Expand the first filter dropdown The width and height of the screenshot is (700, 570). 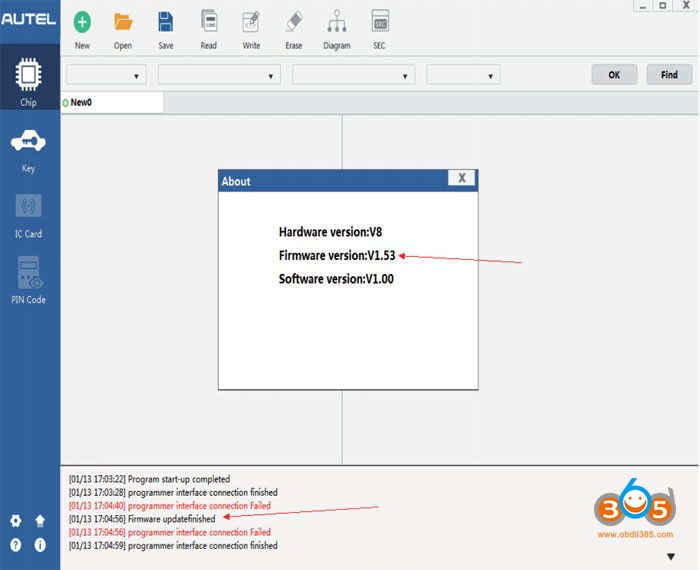coord(106,75)
